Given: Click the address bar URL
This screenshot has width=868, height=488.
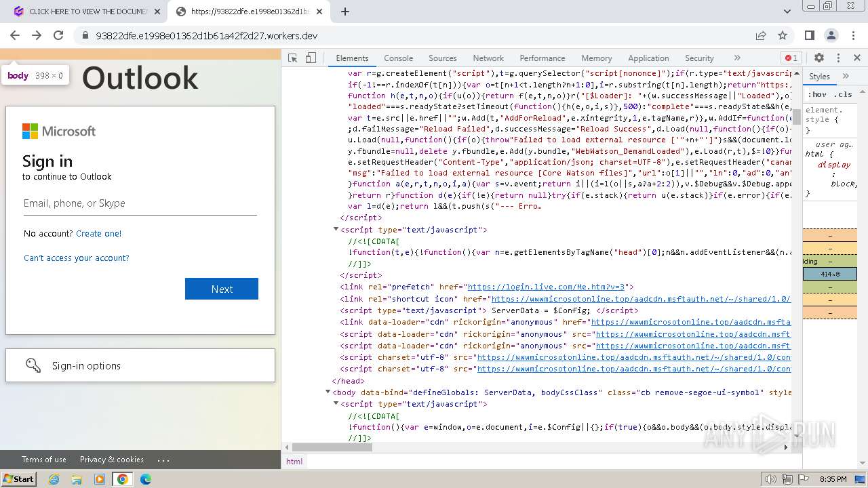Looking at the screenshot, I should [207, 36].
